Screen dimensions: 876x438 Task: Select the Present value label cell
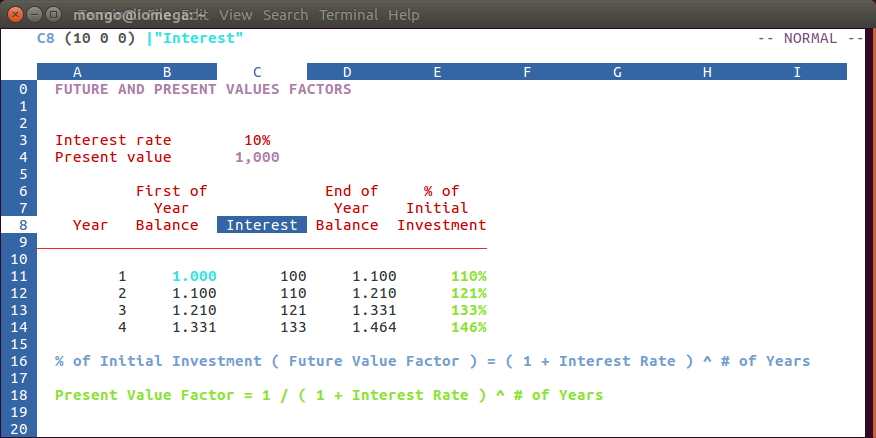pyautogui.click(x=113, y=158)
